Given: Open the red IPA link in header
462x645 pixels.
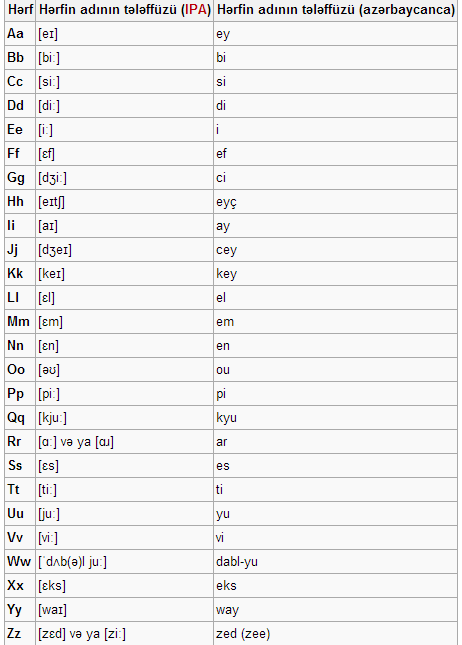Looking at the screenshot, I should pos(196,9).
